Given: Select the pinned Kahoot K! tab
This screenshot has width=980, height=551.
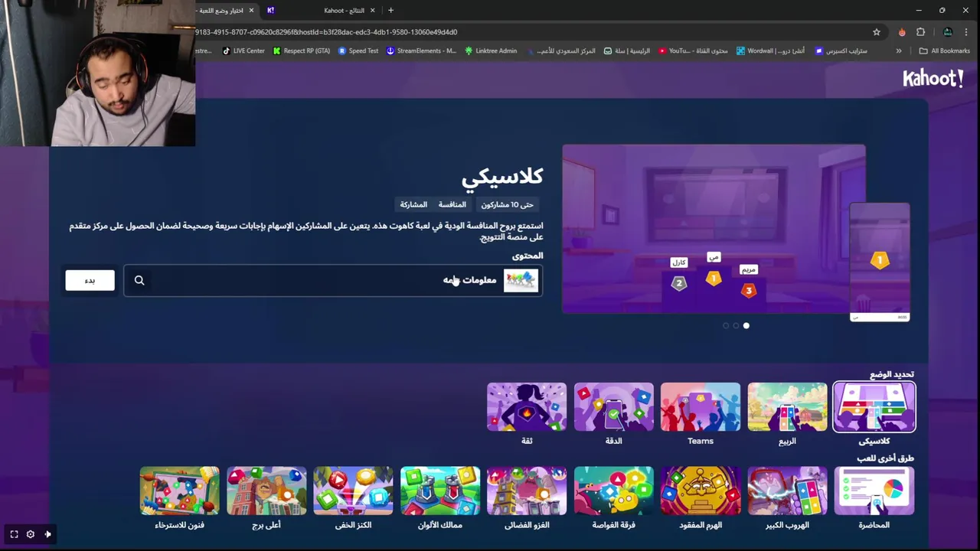Looking at the screenshot, I should click(270, 10).
